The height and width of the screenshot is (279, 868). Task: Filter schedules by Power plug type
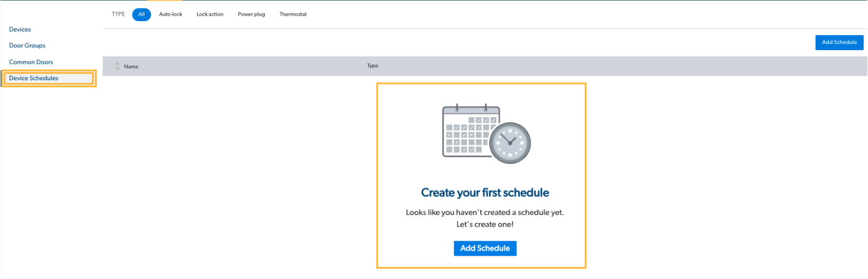(x=251, y=14)
